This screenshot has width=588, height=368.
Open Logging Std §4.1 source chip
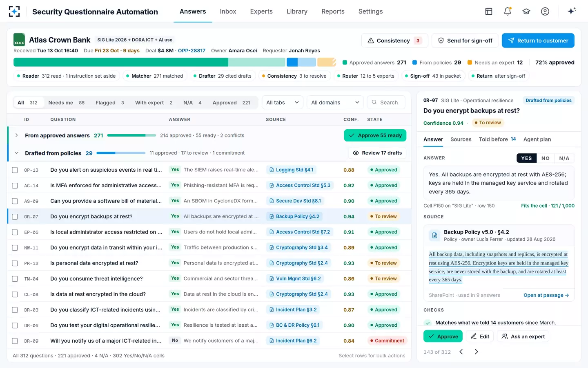[292, 170]
